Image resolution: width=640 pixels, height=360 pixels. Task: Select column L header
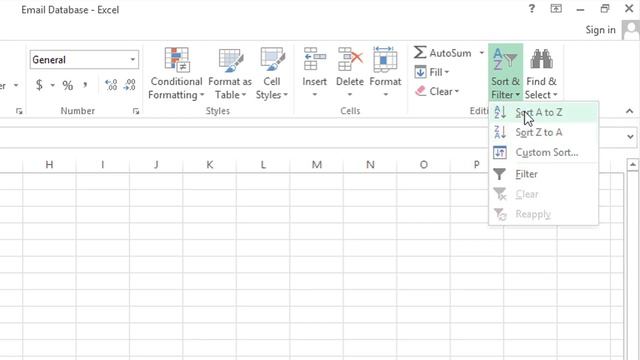coord(263,164)
